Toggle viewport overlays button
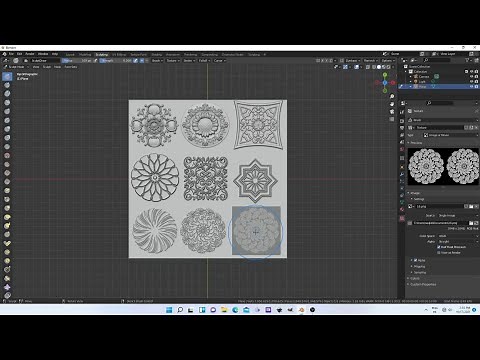The height and width of the screenshot is (360, 480). click(x=357, y=67)
